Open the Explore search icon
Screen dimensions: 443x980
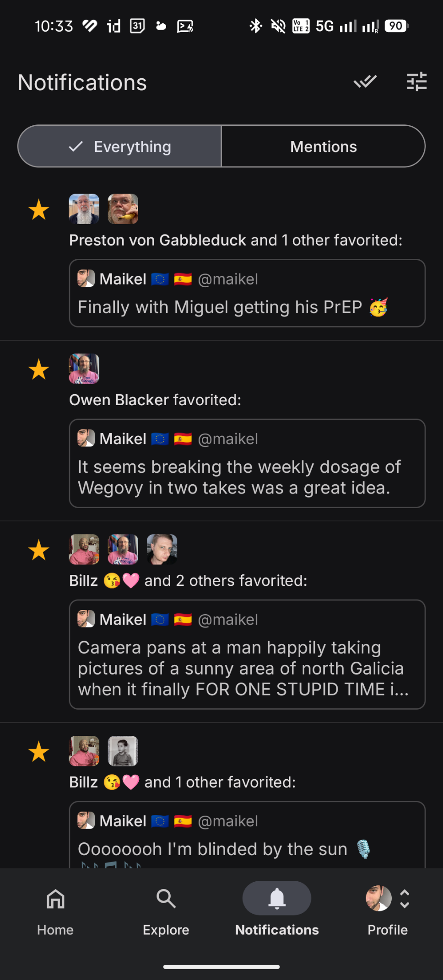pyautogui.click(x=166, y=899)
